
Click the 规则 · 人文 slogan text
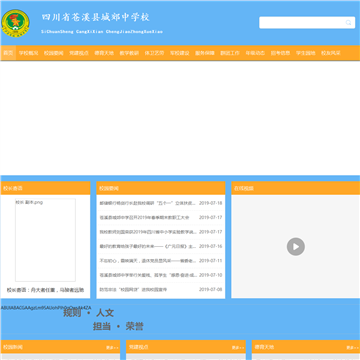click(89, 313)
